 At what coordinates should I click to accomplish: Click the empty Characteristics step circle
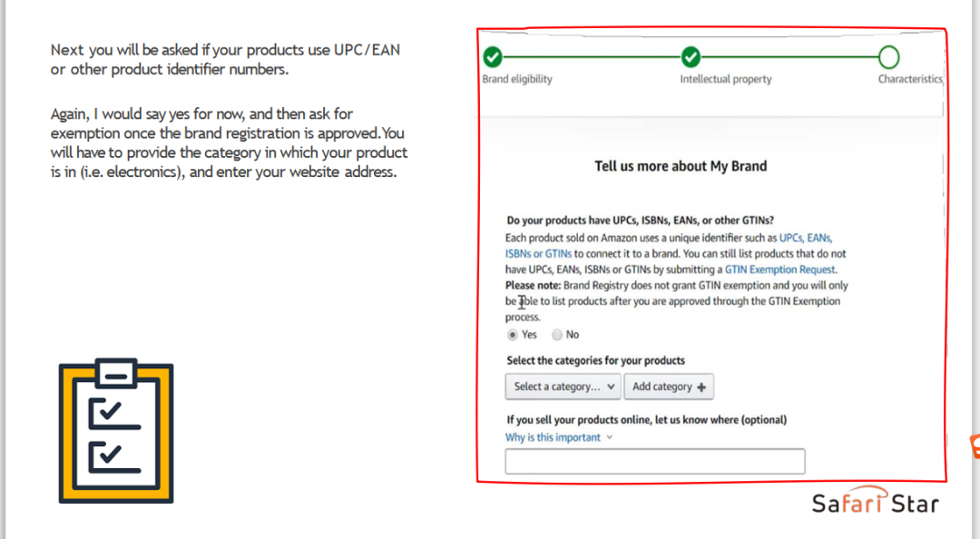[x=888, y=58]
